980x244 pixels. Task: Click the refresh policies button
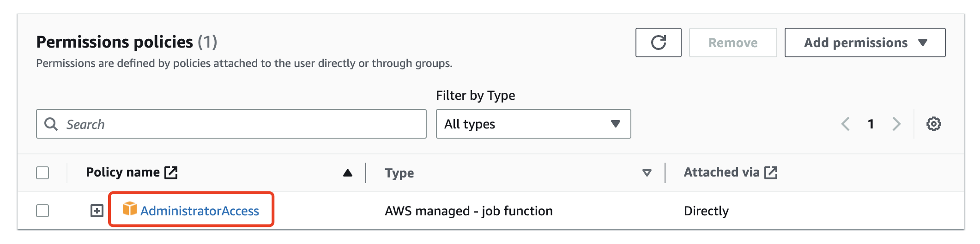(658, 43)
